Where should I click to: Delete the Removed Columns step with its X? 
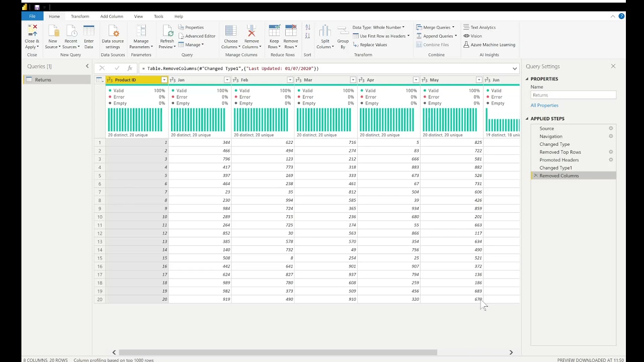pyautogui.click(x=535, y=175)
